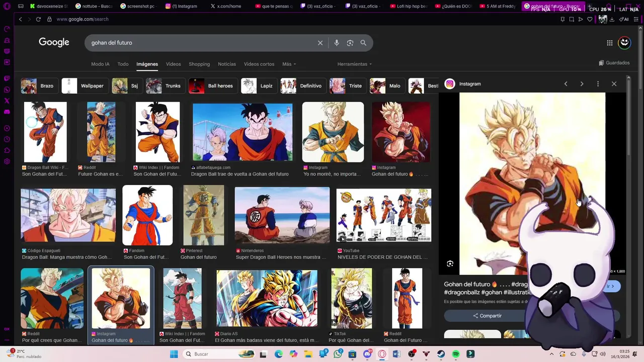Go back in browser history

[20, 19]
